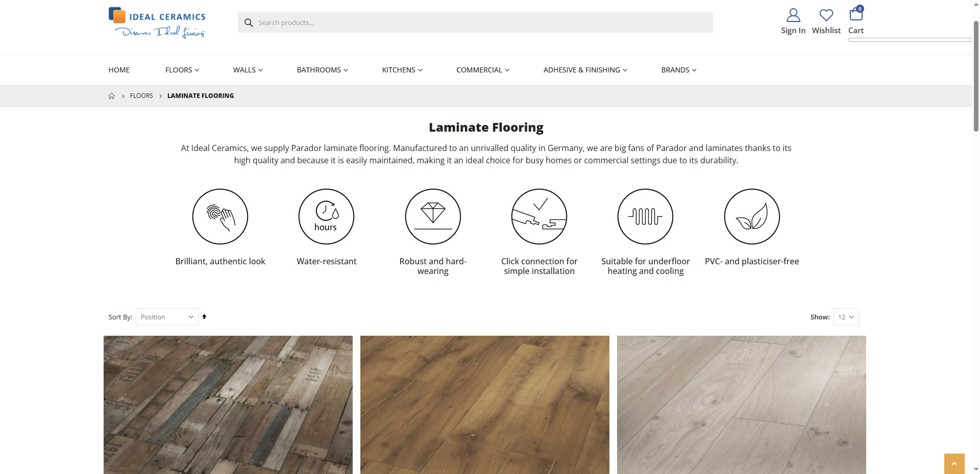
Task: Click the home icon in the breadcrumb
Action: [111, 96]
